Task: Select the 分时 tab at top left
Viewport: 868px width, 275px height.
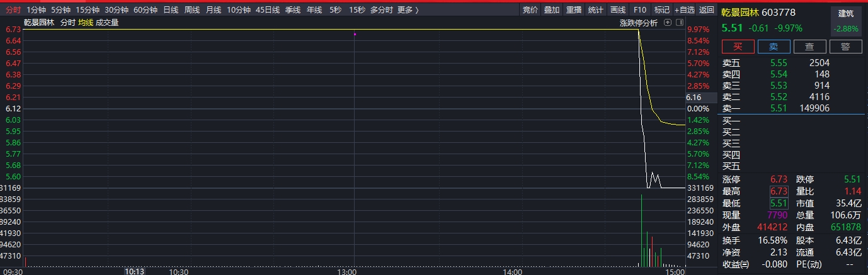Action: (x=13, y=10)
